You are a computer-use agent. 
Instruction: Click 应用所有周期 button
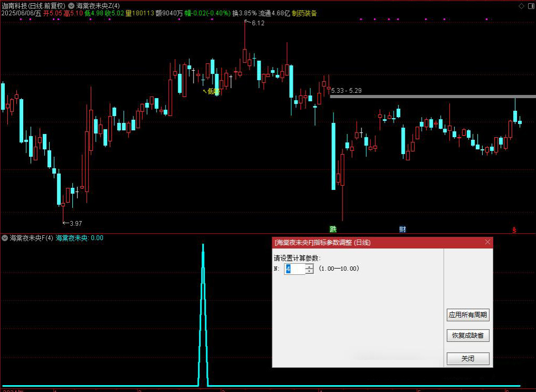click(x=467, y=315)
